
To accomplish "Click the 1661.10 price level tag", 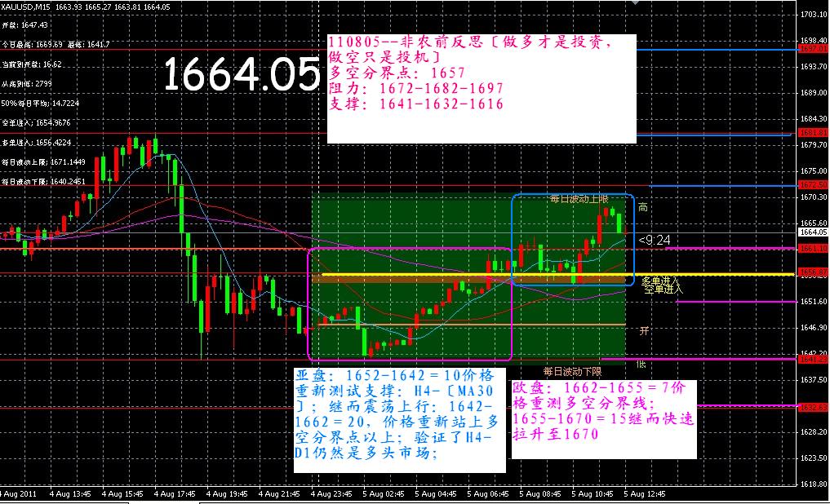I will tap(814, 248).
